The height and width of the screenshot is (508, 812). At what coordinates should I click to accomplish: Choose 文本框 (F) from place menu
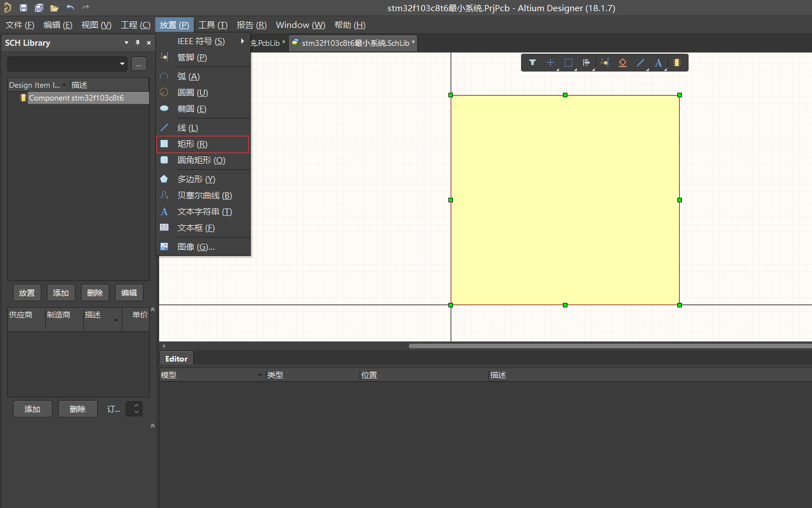[202, 228]
